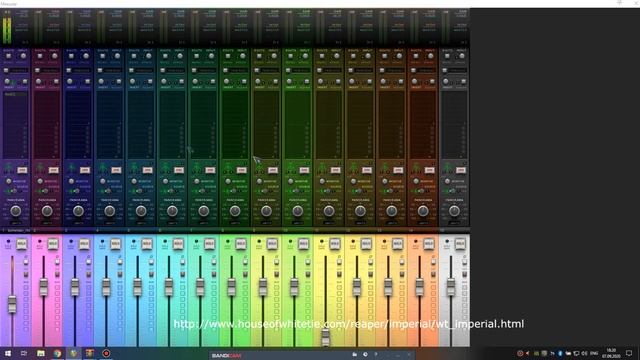640x360 pixels.
Task: Click the lowered fader handle on yellow track 11
Action: pos(325,337)
